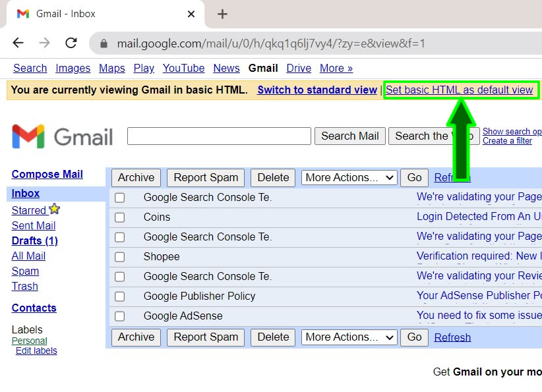Click the browser forward arrow
Screen dimensions: 542x392
45,43
